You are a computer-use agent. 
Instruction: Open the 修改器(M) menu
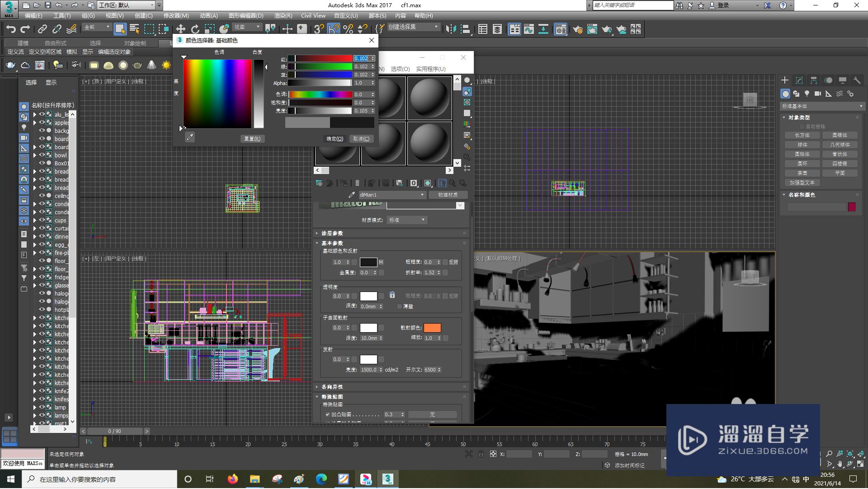coord(176,16)
